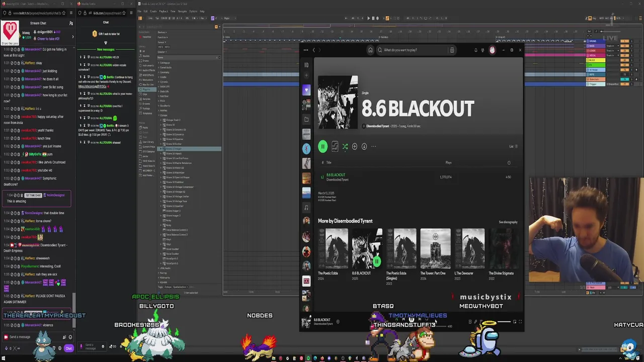Open Help menu in Ableton Live
644x362 pixels.
coord(202,11)
